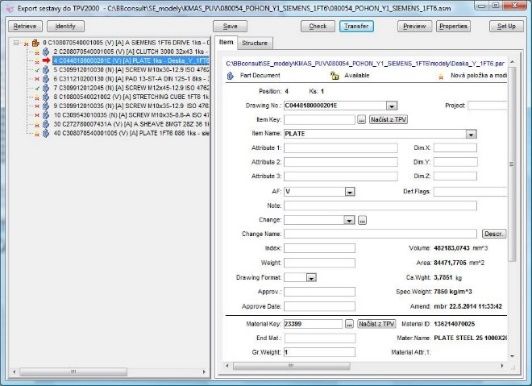Click browse button beside Material Key
The width and height of the screenshot is (532, 386).
349,324
